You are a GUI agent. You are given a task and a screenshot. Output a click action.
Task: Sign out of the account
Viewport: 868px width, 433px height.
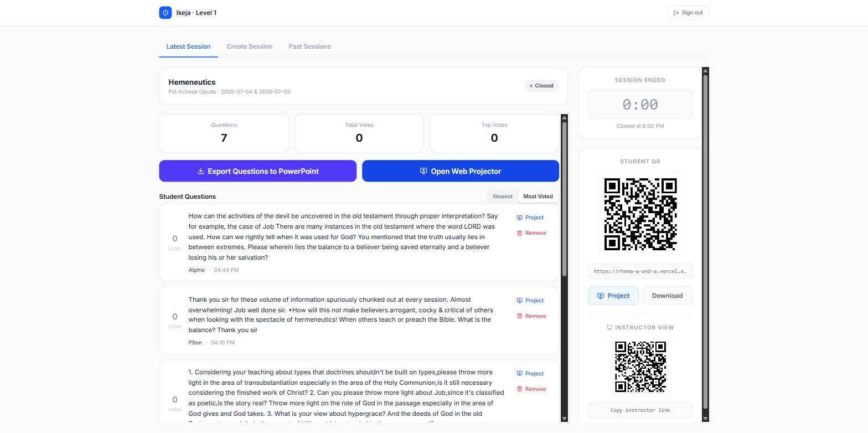(x=688, y=13)
